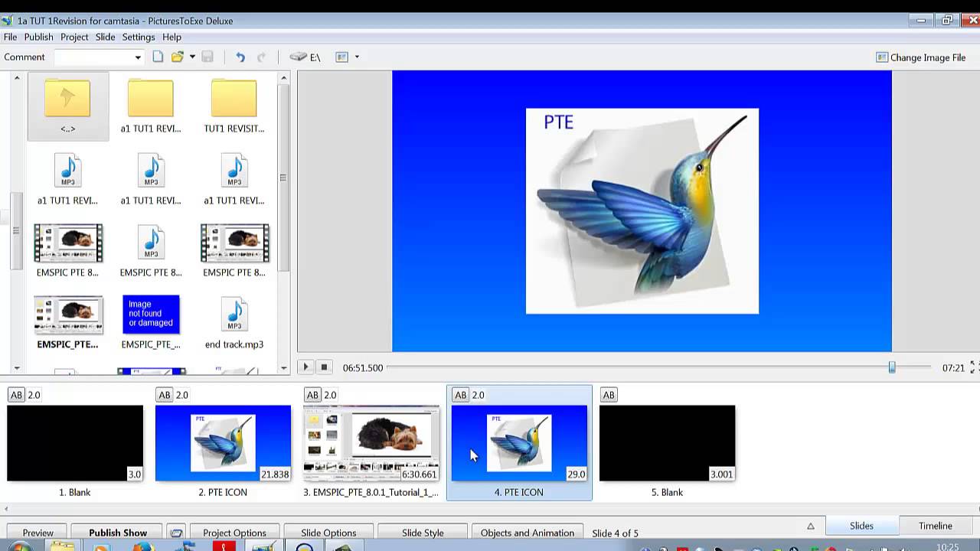Undo the last action with blue arrow
The image size is (980, 551).
(240, 57)
